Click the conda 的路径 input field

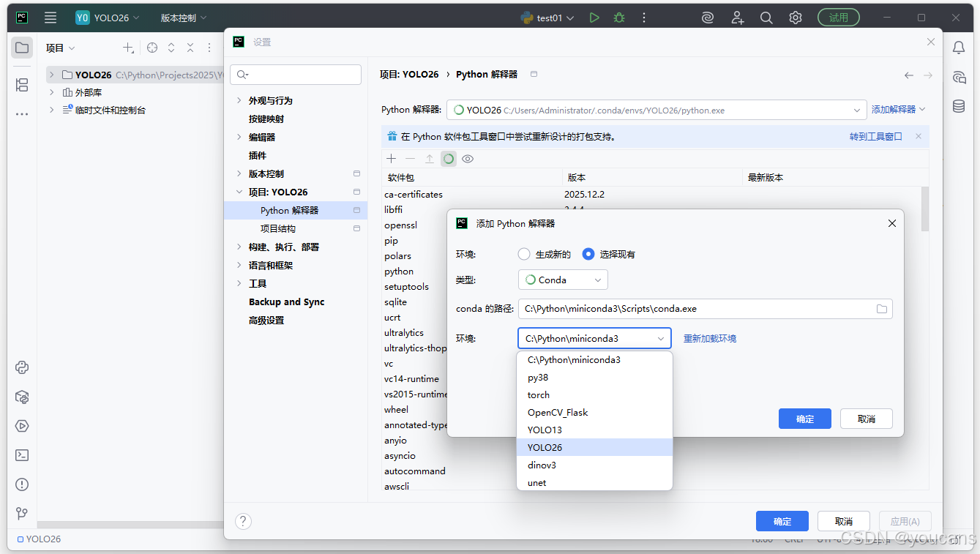(x=706, y=309)
